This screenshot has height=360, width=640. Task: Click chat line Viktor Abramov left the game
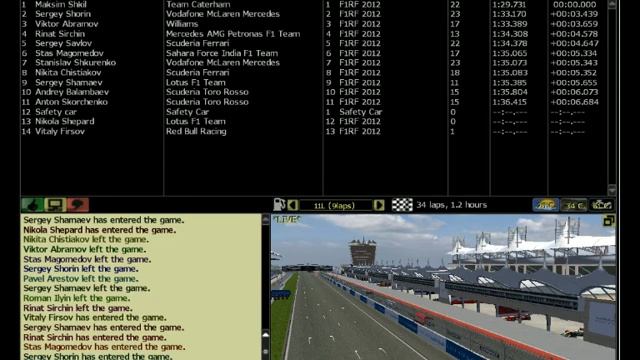84,249
